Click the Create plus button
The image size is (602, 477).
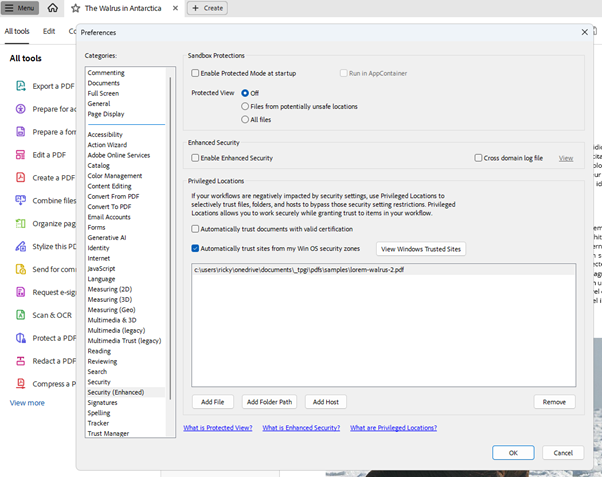[207, 8]
